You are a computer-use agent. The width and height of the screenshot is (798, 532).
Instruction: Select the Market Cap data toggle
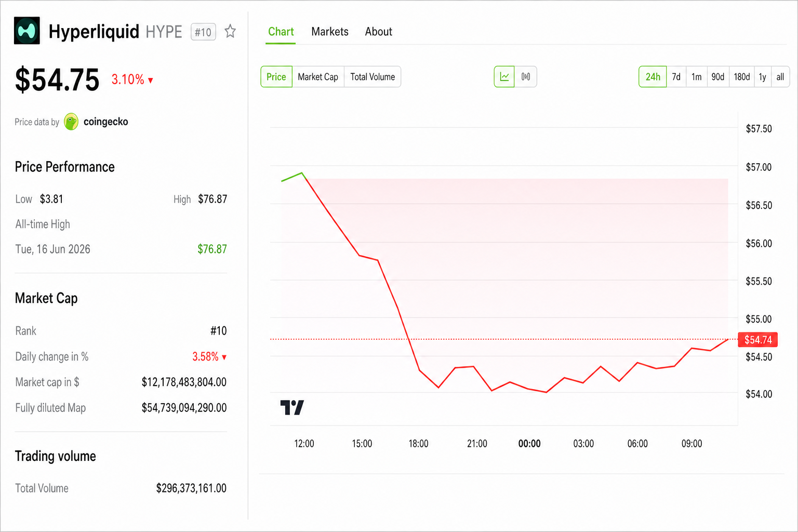(x=318, y=77)
